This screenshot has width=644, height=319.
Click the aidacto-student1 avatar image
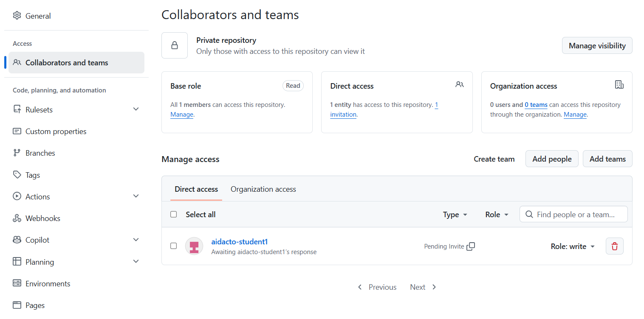[x=194, y=246]
